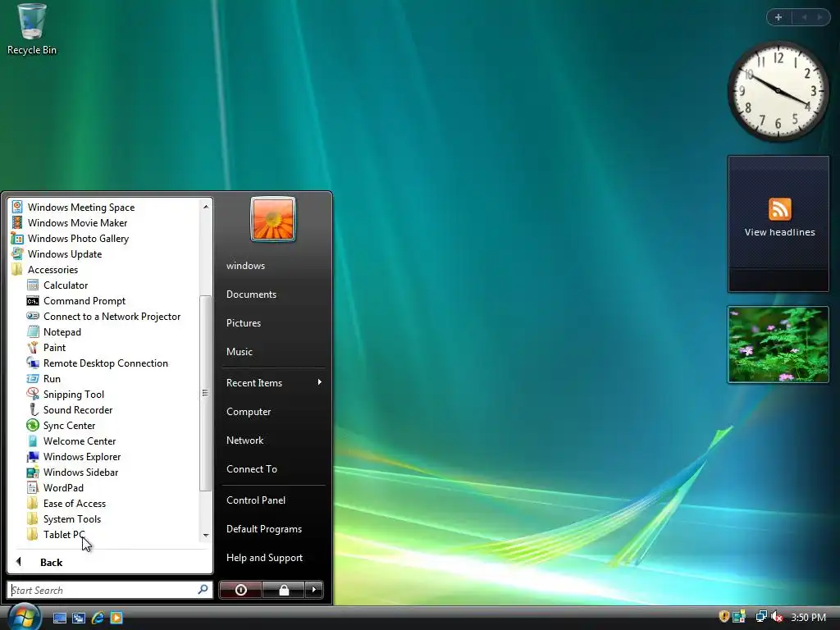Open Help and Support
The height and width of the screenshot is (630, 840).
(x=264, y=558)
